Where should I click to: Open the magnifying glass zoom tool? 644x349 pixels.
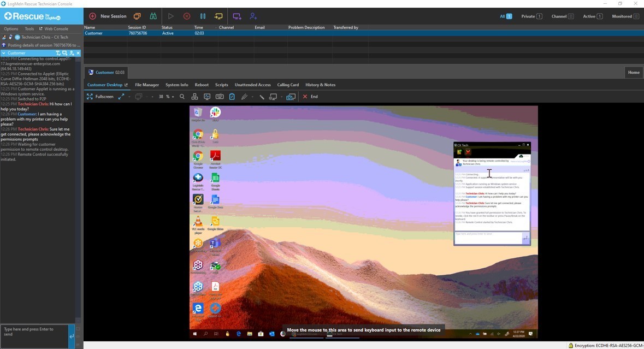(x=182, y=97)
